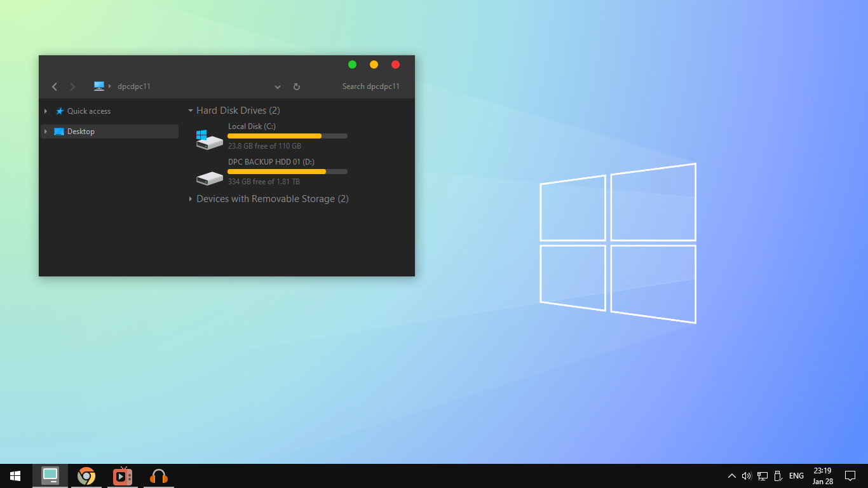
Task: Open the headphones music app on taskbar
Action: [158, 475]
